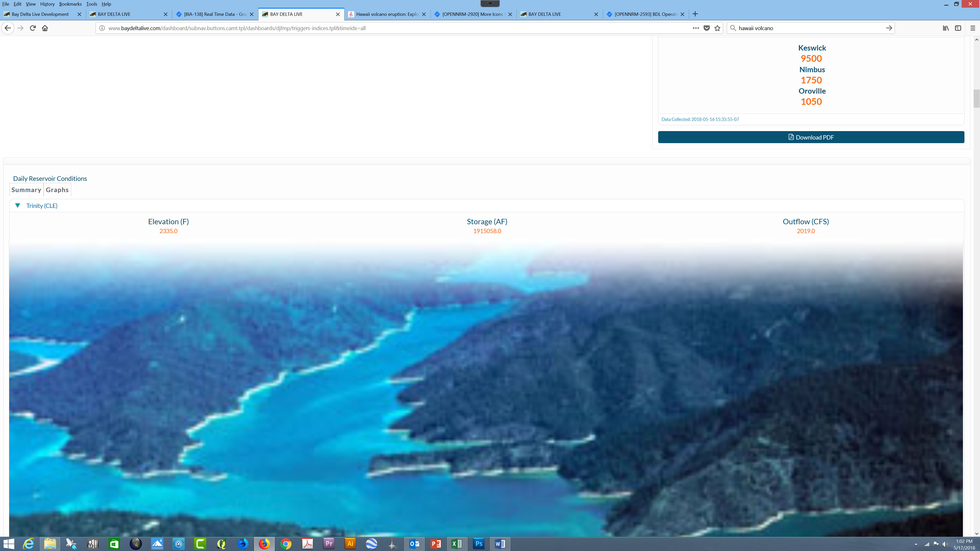980x551 pixels.
Task: Switch to Hawaii volcano eruption tab
Action: point(387,14)
